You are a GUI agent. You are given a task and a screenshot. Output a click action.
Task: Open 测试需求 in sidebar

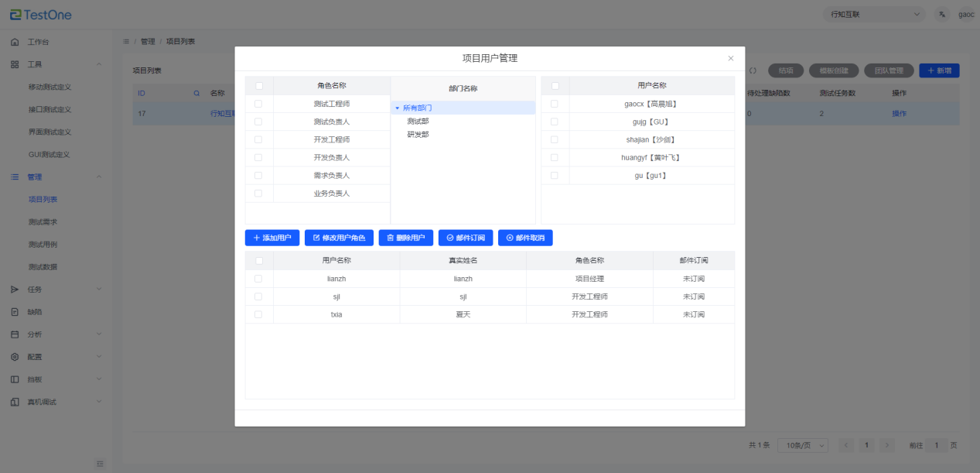(x=43, y=222)
